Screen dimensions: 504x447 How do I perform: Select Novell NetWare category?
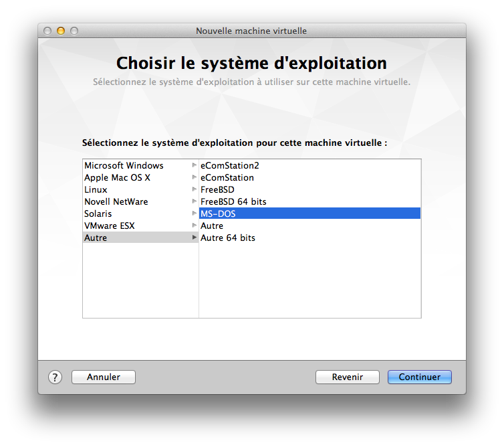click(x=140, y=201)
